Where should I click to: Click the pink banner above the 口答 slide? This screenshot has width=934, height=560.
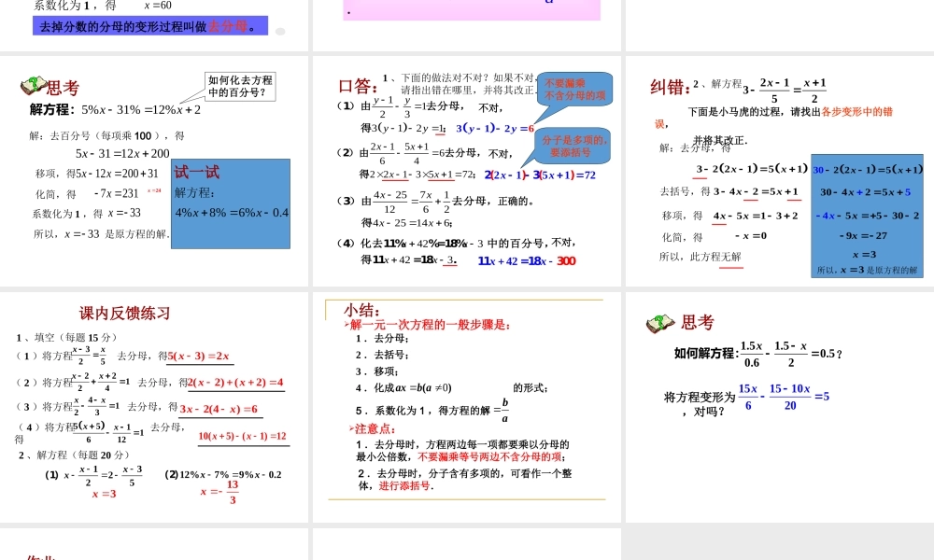click(470, 8)
